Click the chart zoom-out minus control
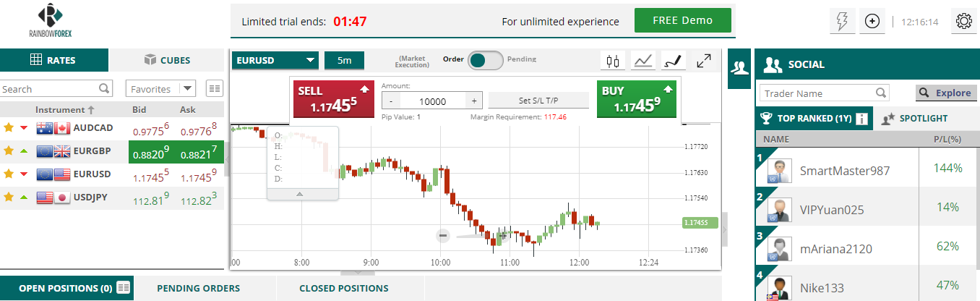The image size is (980, 301). pyautogui.click(x=443, y=235)
